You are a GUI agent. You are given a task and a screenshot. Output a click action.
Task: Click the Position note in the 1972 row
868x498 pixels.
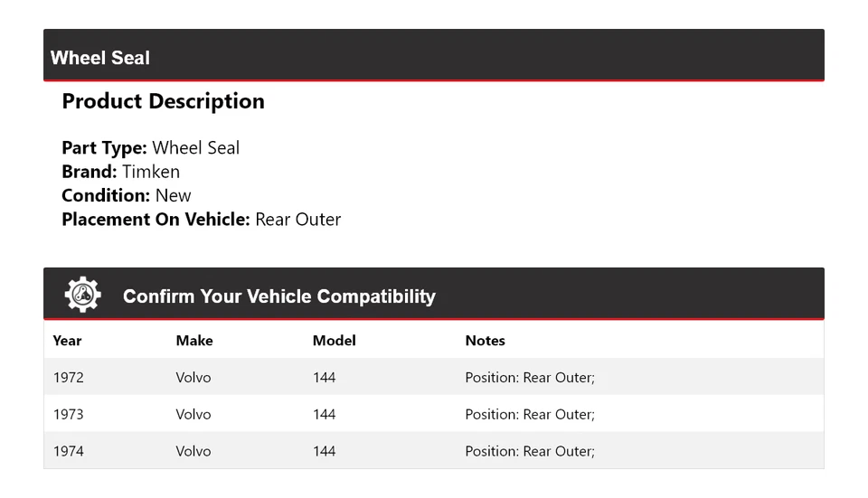[530, 378]
